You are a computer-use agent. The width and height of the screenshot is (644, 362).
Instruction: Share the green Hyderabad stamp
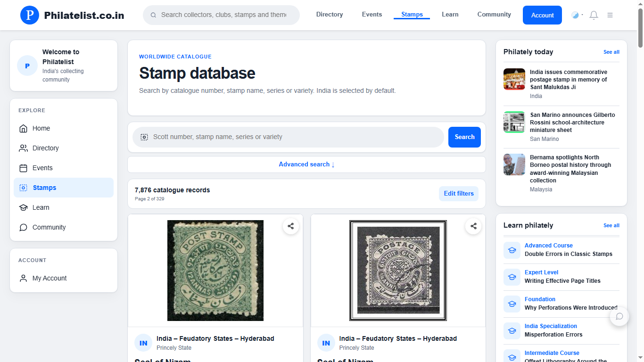(291, 226)
